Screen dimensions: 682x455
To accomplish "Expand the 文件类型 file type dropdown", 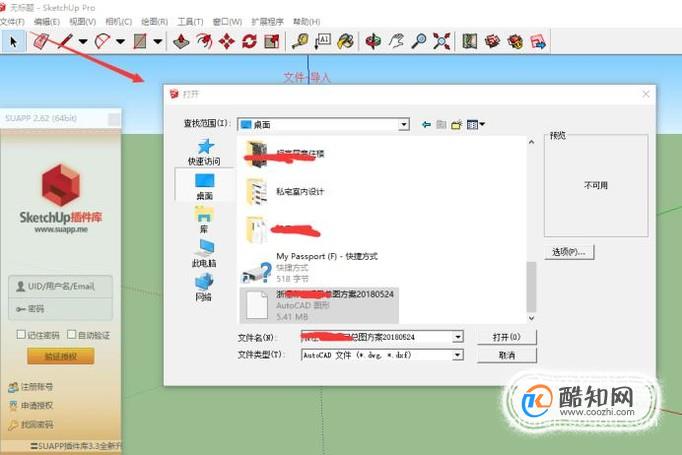I will click(458, 355).
